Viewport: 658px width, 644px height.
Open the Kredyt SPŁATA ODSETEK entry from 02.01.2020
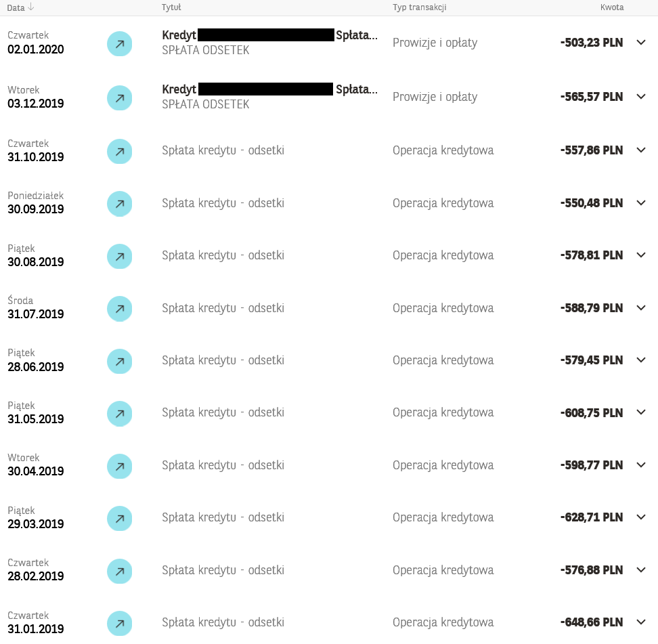[270, 43]
